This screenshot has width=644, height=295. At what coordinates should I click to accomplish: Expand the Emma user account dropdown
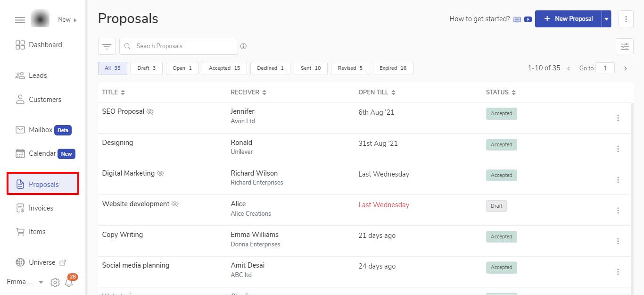coord(41,282)
